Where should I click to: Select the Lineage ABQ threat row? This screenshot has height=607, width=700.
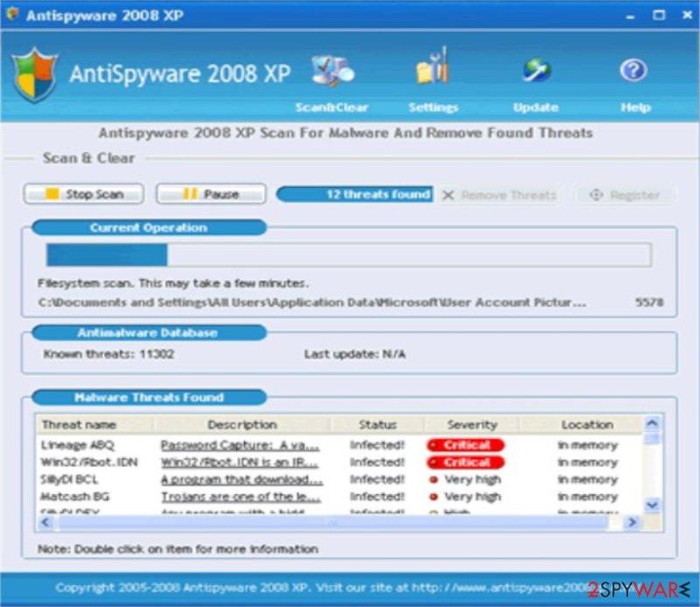click(339, 445)
